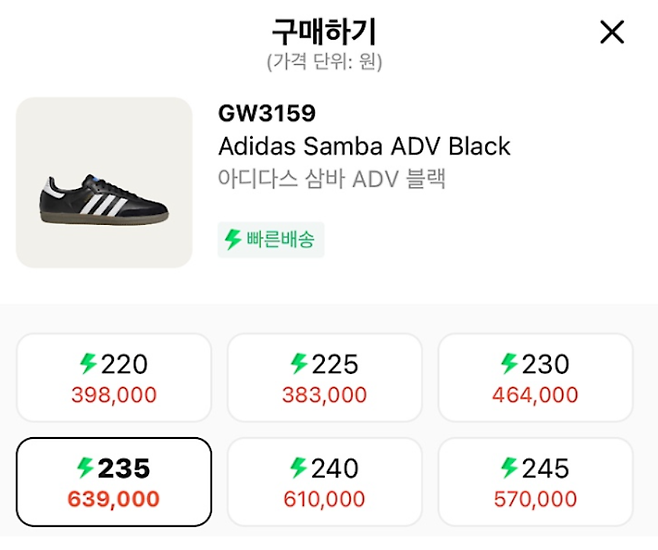
Task: Click the 빠른배송 fast delivery label text
Action: [x=281, y=240]
